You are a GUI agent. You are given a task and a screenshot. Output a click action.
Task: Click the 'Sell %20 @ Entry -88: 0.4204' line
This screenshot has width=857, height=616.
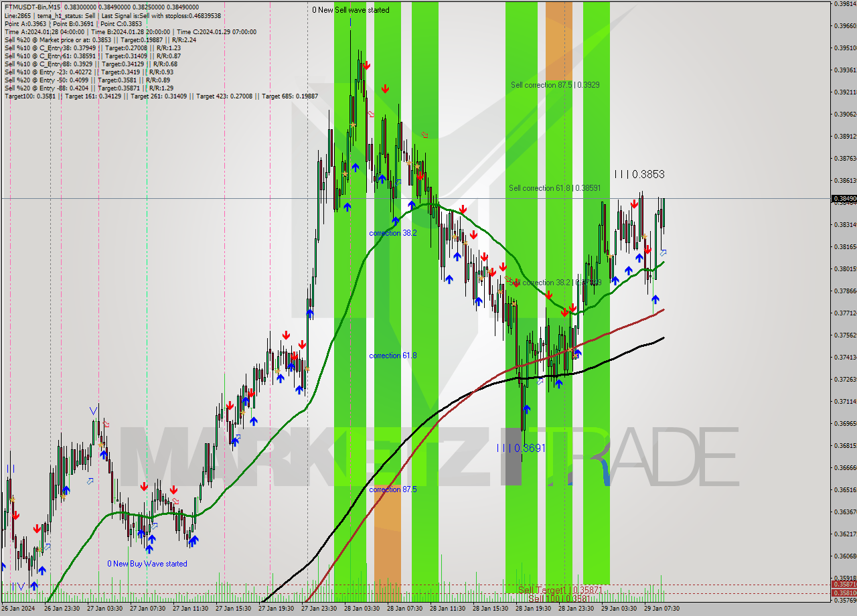(x=88, y=88)
